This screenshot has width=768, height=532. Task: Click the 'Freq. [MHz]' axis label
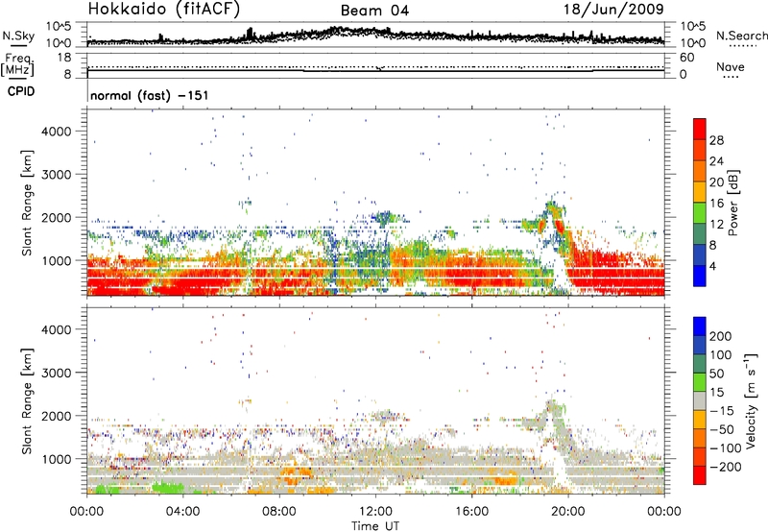click(x=18, y=64)
